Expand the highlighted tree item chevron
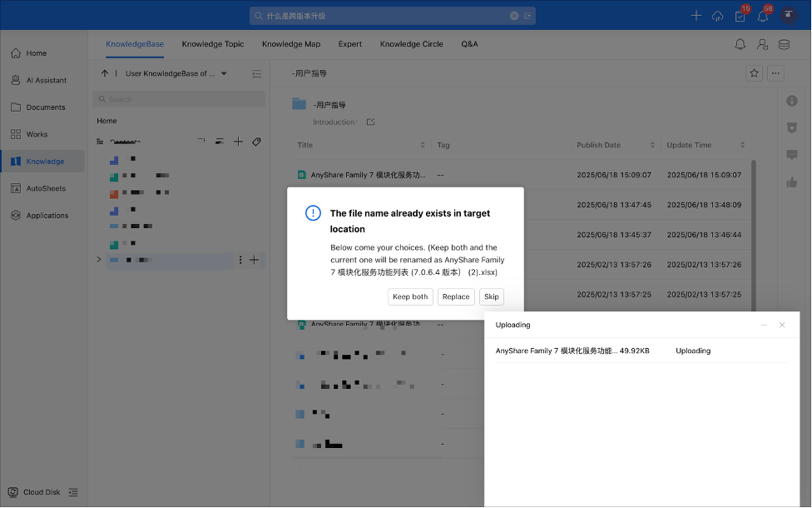This screenshot has width=812, height=508. pos(99,260)
